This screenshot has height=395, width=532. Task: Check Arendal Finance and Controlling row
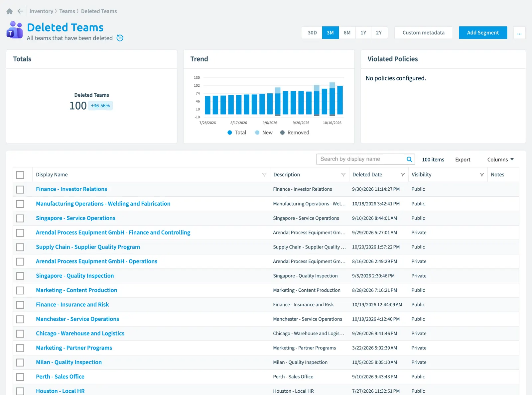20,233
